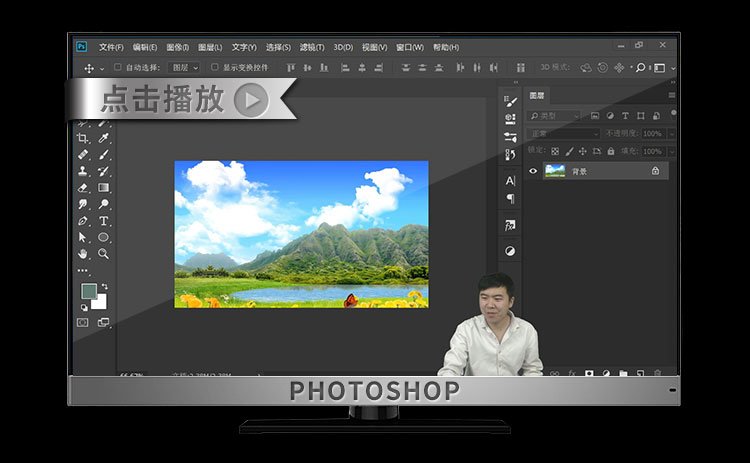750x463 pixels.
Task: Change screen mode icon in toolbox
Action: [103, 322]
